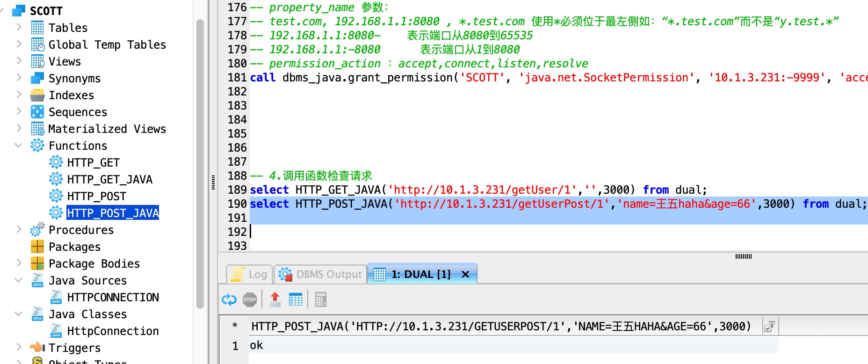
Task: Refresh the result set with blue arrows
Action: tap(229, 299)
